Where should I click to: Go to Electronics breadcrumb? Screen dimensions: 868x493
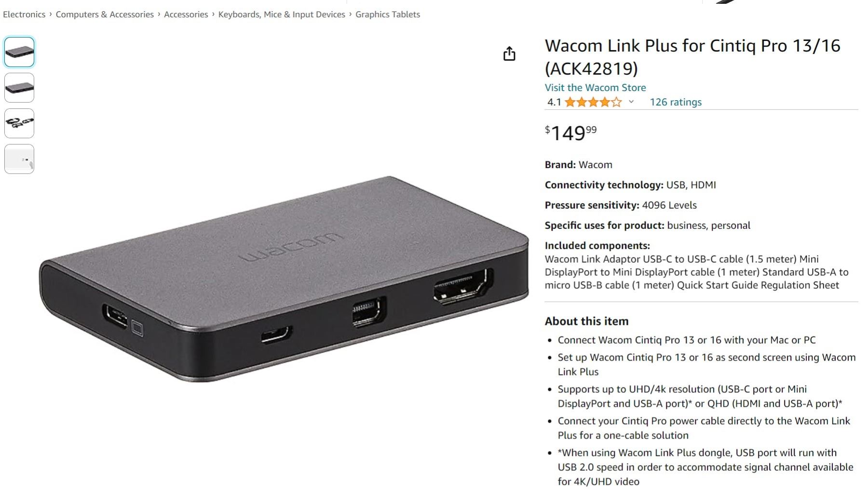24,14
